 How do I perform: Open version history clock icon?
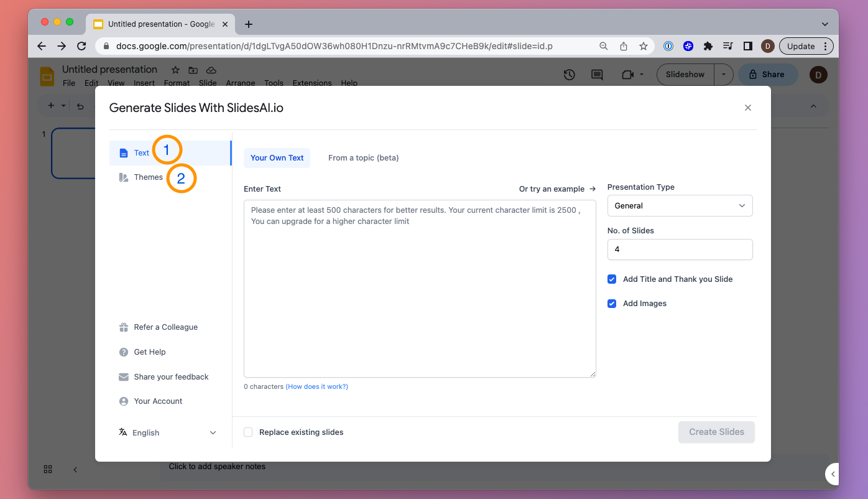pyautogui.click(x=569, y=75)
